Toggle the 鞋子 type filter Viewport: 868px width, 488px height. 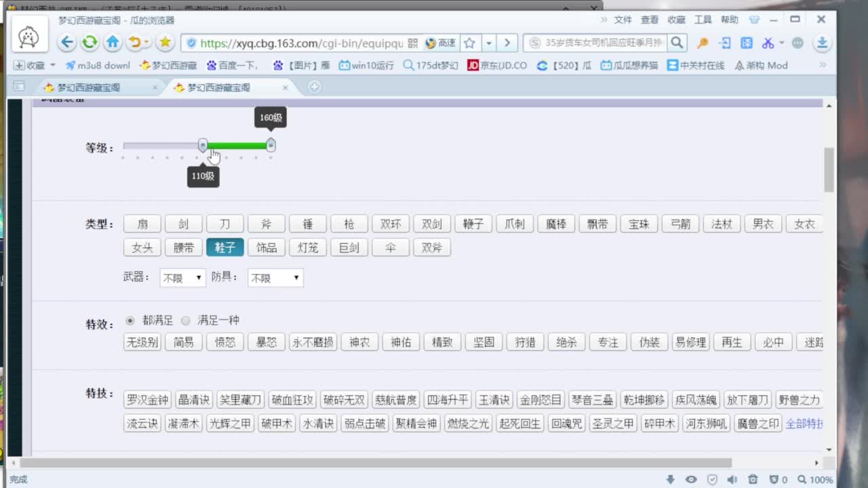[x=224, y=247]
